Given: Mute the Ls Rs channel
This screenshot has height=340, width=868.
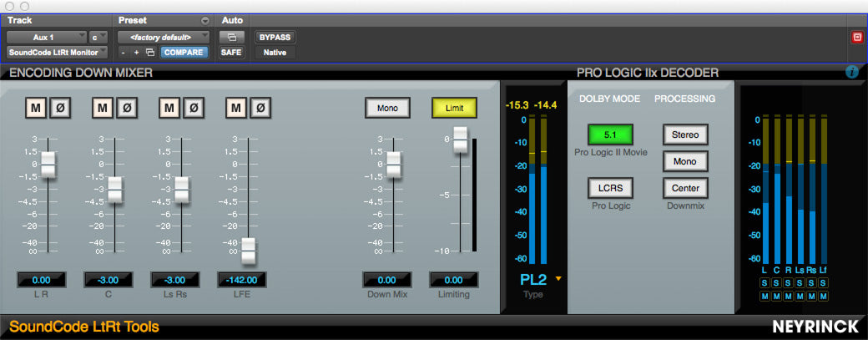Looking at the screenshot, I should tap(169, 108).
